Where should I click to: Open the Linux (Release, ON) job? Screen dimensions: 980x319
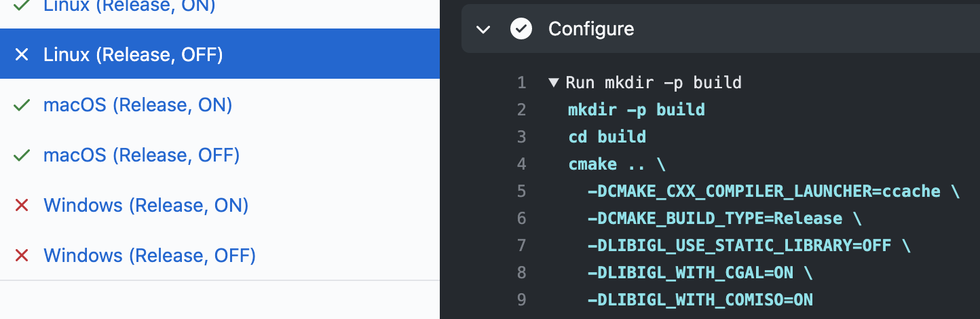pos(130,7)
